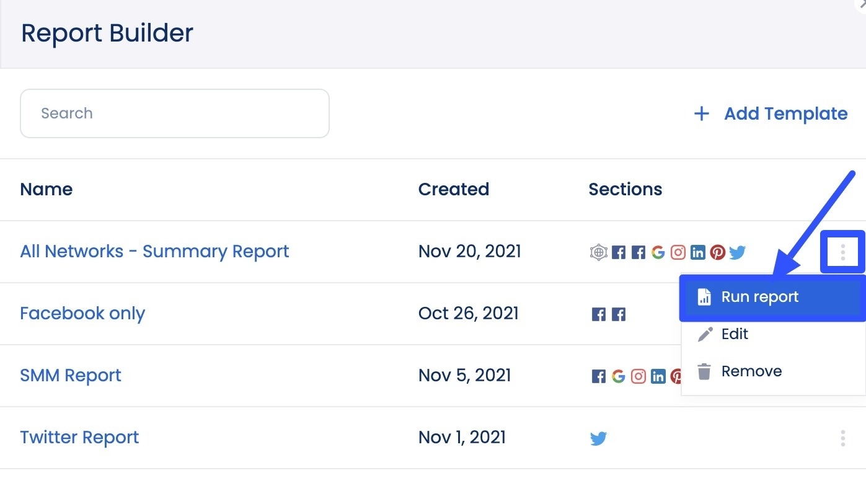Click the Facebook icon in Facebook only row
The width and height of the screenshot is (866, 504).
pos(598,314)
